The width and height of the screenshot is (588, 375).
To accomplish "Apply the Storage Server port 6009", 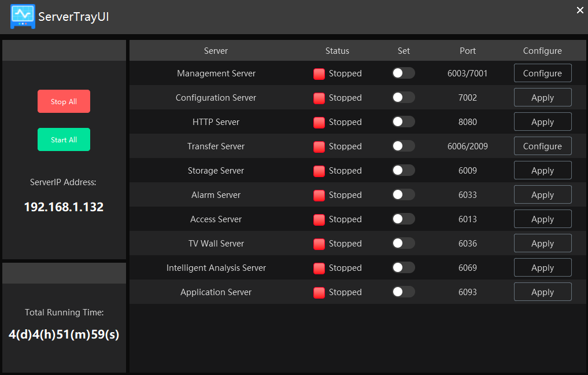I will (542, 171).
